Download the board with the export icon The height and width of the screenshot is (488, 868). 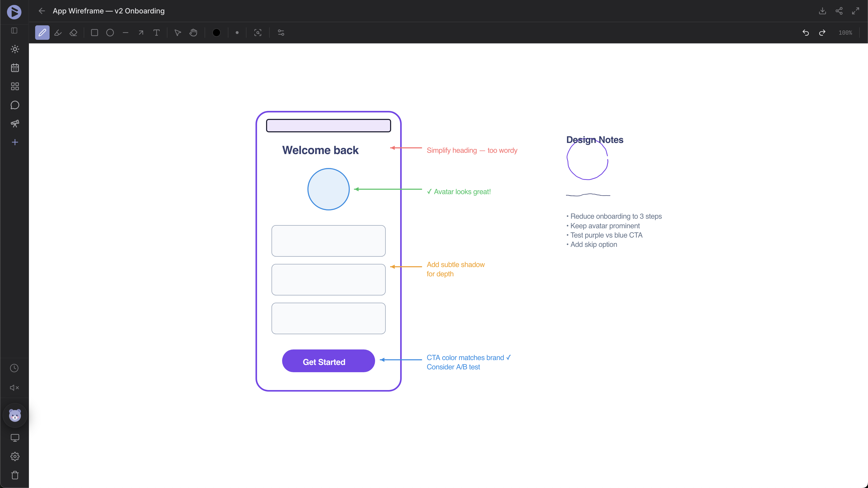pyautogui.click(x=823, y=11)
